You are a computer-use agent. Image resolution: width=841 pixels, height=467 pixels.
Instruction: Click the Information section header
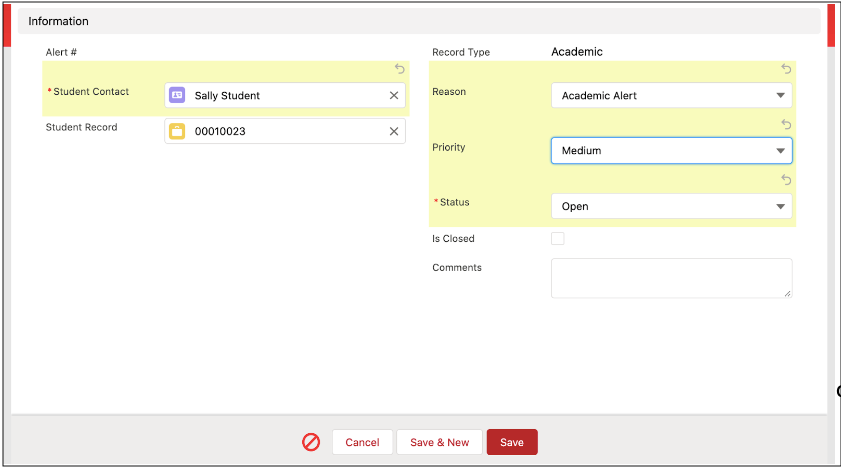click(x=59, y=21)
